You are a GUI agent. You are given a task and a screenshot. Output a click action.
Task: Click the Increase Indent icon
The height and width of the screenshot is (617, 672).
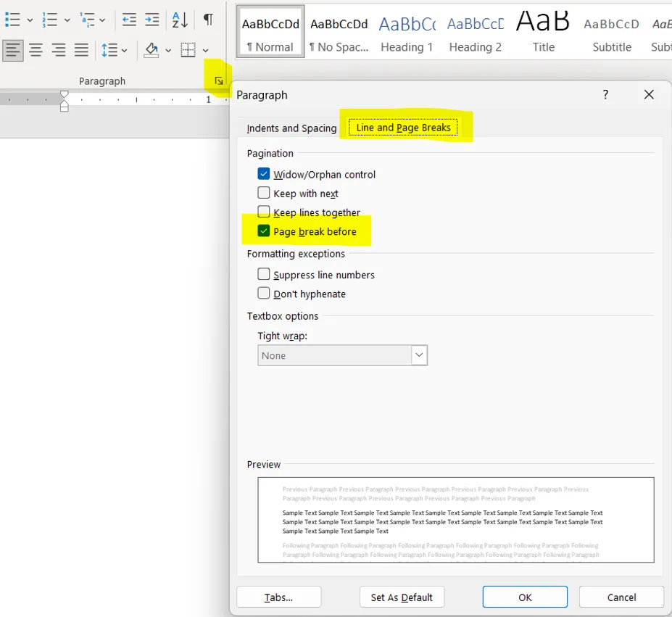click(x=150, y=20)
